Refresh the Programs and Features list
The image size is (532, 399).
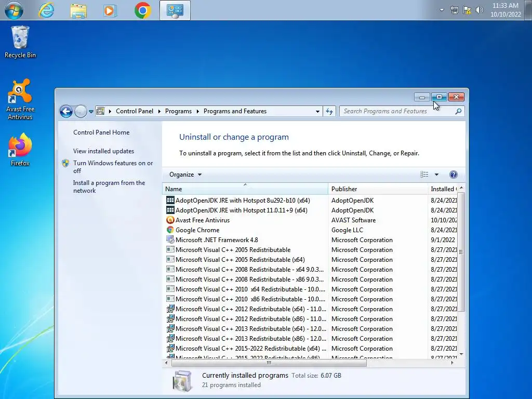click(x=329, y=111)
